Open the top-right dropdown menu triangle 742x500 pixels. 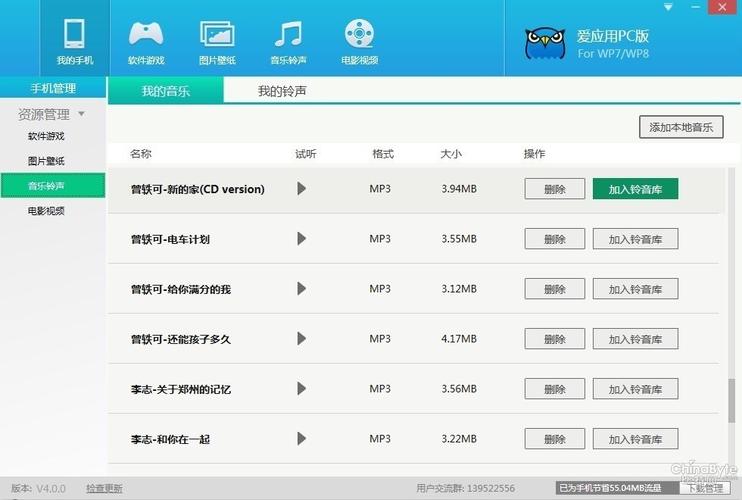[668, 7]
